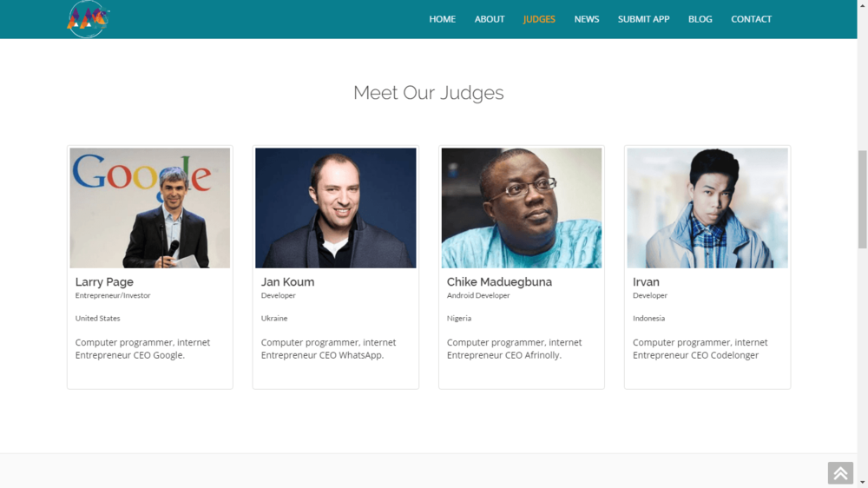
Task: Open Chike Maduegbuna's photo
Action: tap(522, 208)
